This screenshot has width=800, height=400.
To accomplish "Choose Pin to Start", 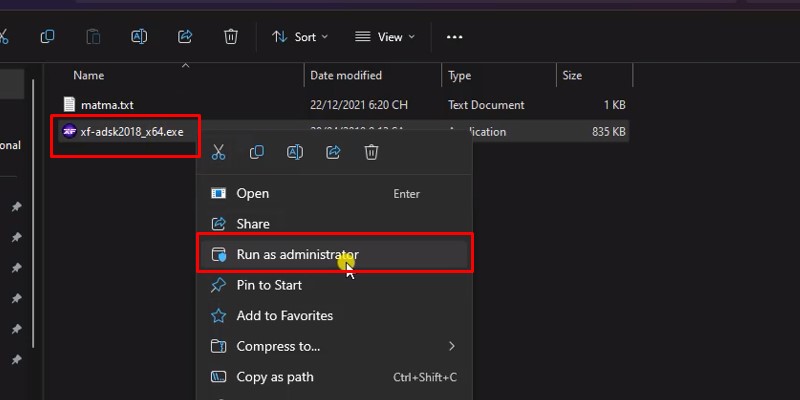I will point(269,285).
